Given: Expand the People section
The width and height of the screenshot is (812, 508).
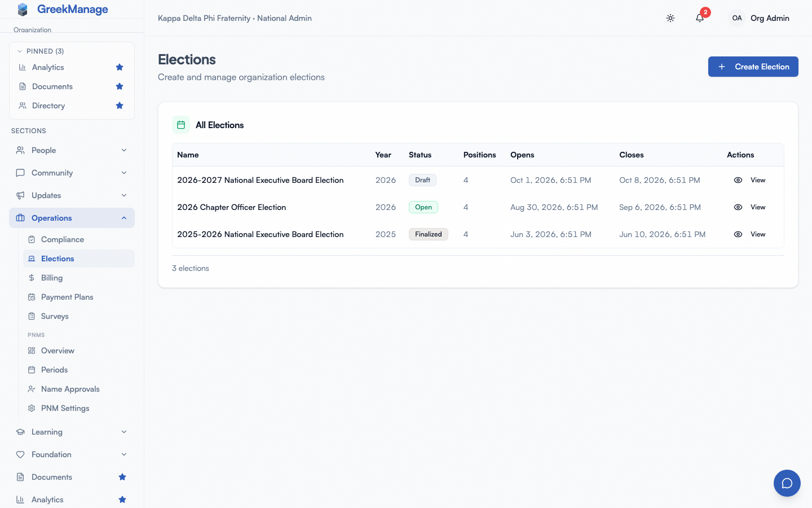Looking at the screenshot, I should point(72,150).
